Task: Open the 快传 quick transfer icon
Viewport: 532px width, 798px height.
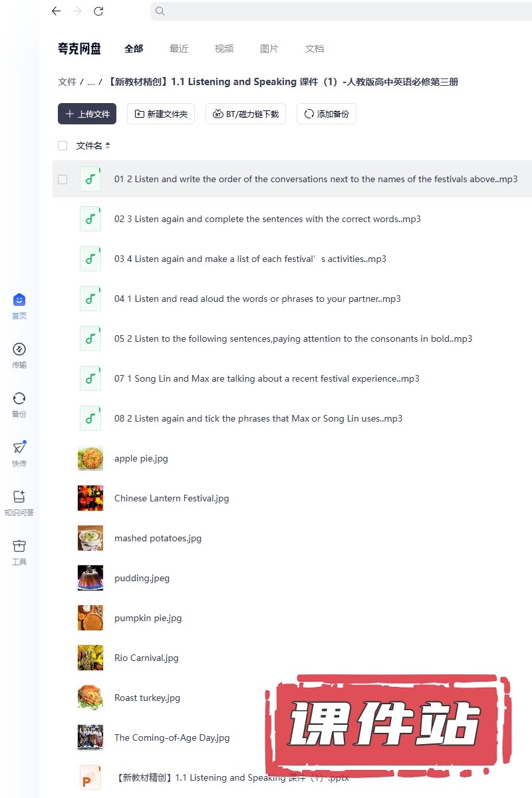Action: pos(19,448)
